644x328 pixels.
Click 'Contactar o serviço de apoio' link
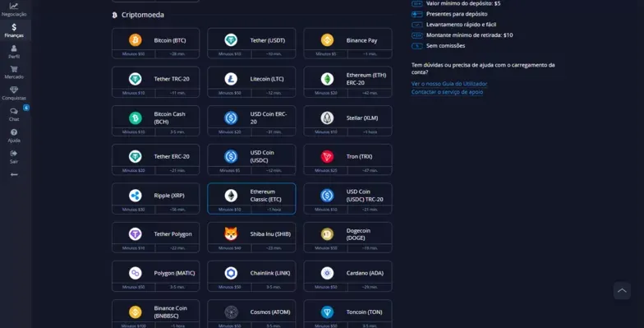447,92
